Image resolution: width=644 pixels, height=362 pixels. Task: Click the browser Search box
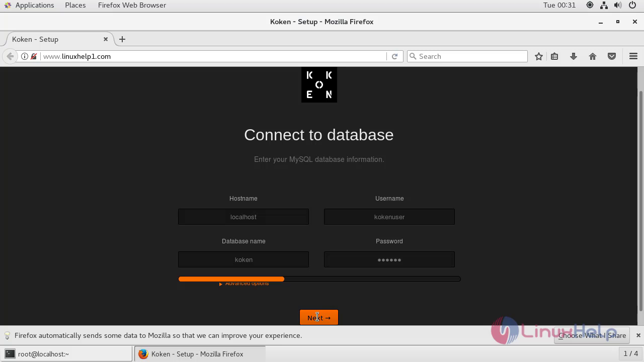click(x=467, y=56)
